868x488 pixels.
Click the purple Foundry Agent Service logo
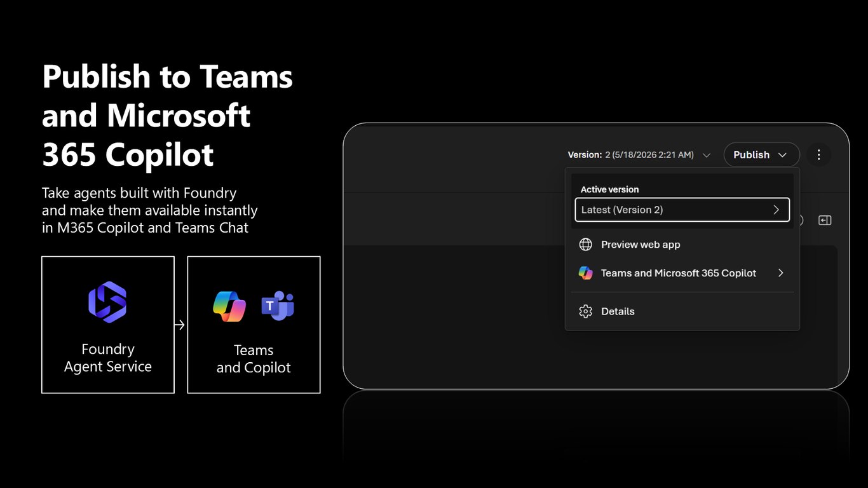pyautogui.click(x=107, y=302)
